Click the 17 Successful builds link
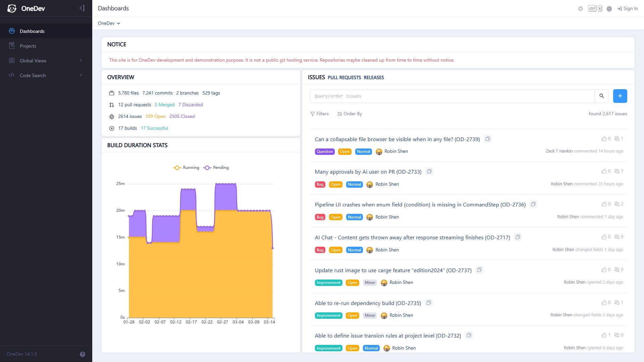 pyautogui.click(x=155, y=128)
